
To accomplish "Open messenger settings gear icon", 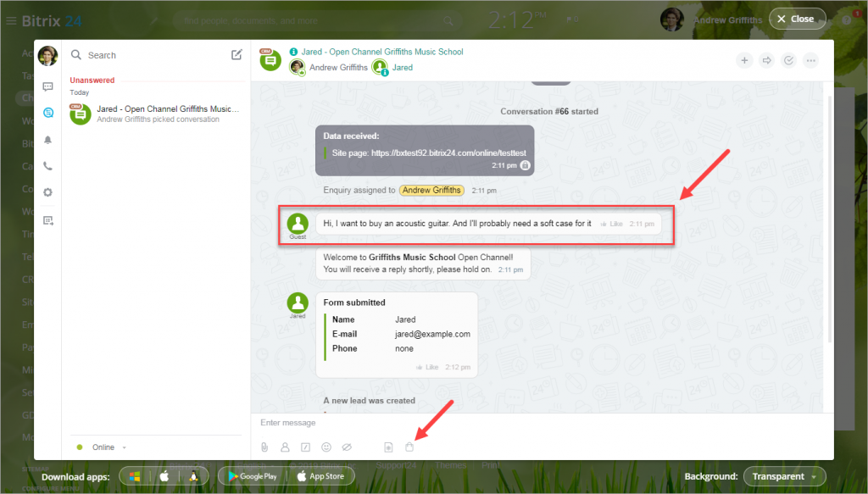I will point(48,192).
